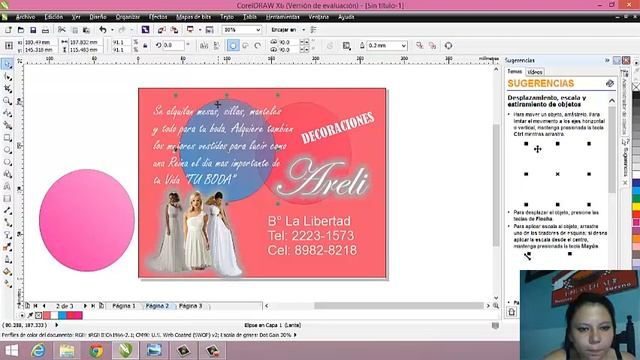Open the Wrap paragraph text flyout
Viewport: 640px width, 360px height.
[x=347, y=46]
